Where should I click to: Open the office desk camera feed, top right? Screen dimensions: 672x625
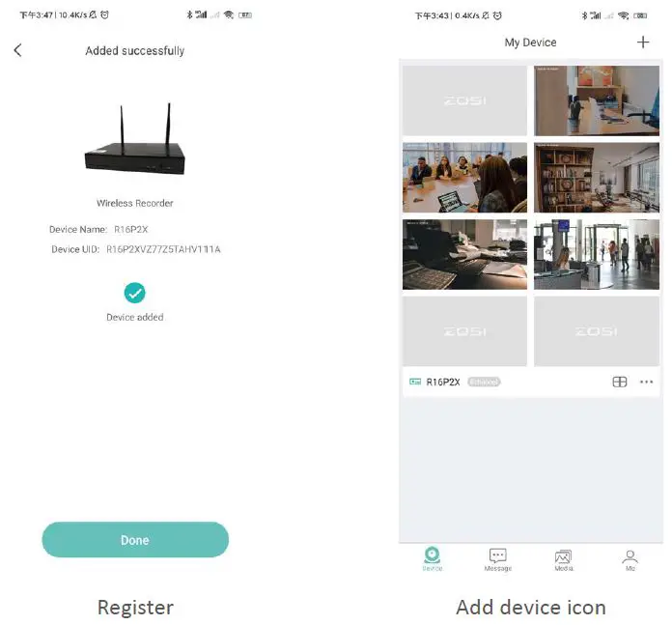click(x=596, y=100)
